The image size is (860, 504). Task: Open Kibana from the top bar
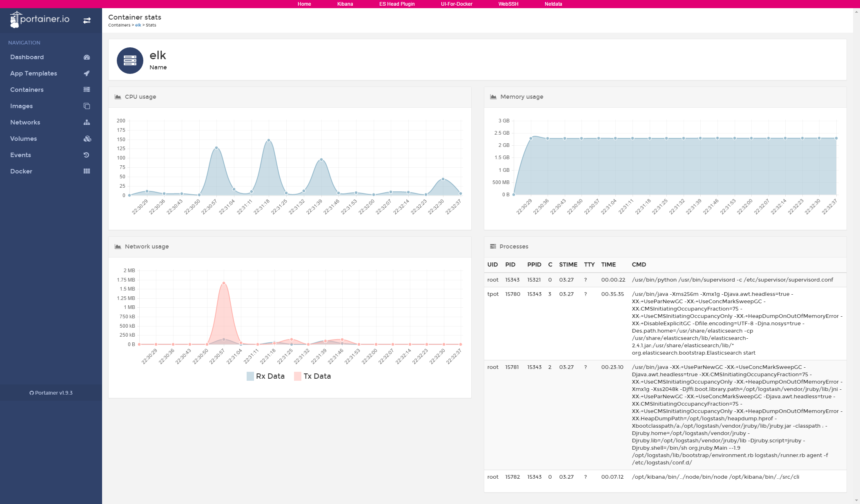(x=345, y=4)
